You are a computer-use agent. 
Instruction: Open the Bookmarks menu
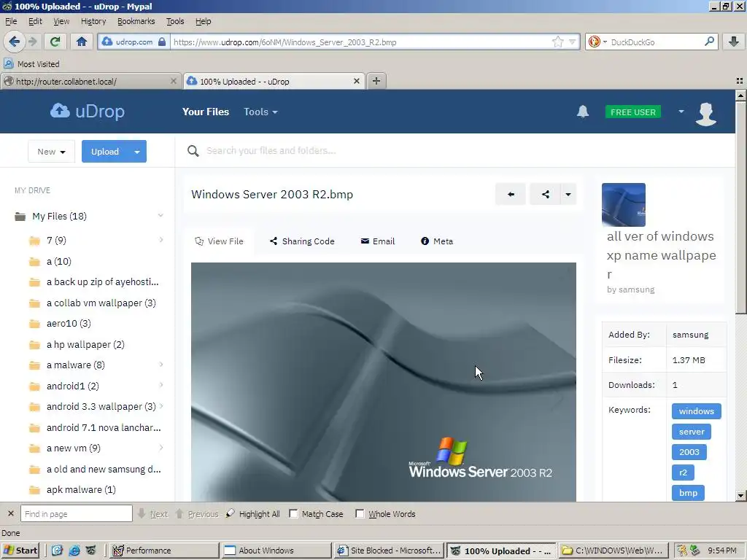tap(136, 21)
